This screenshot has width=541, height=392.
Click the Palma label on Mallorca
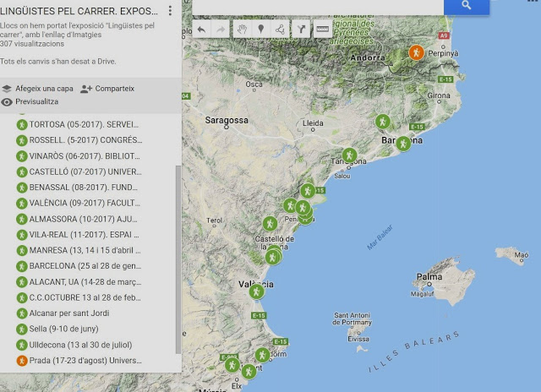[x=429, y=276]
